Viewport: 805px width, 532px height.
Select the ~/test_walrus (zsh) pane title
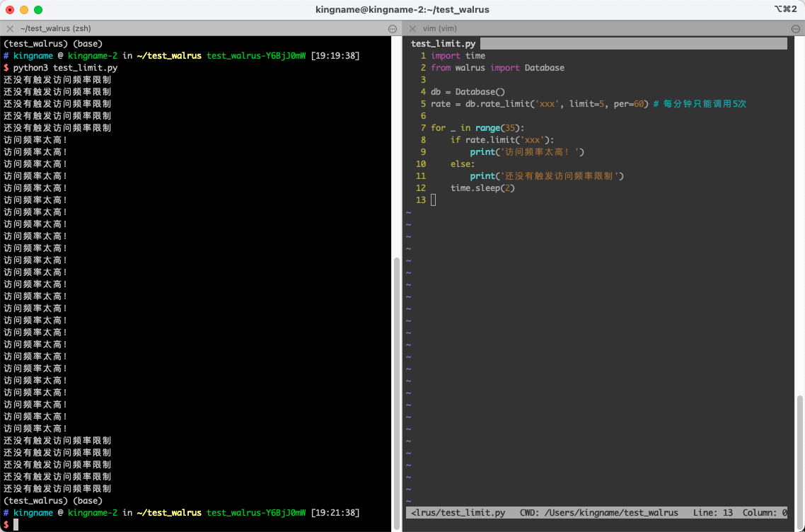(x=55, y=29)
